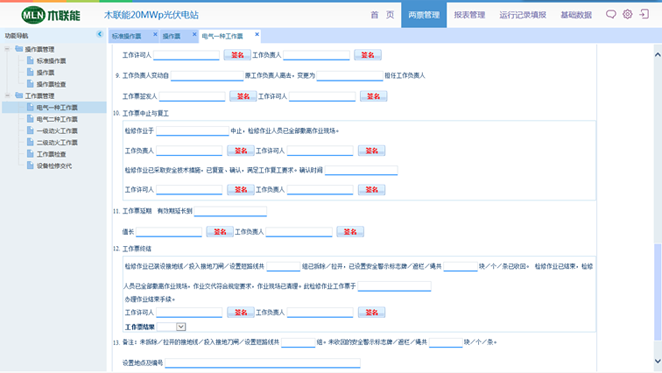Viewport: 662px width, 373px height.
Task: Open 标准操作票 in the navigation tree
Action: coord(51,61)
